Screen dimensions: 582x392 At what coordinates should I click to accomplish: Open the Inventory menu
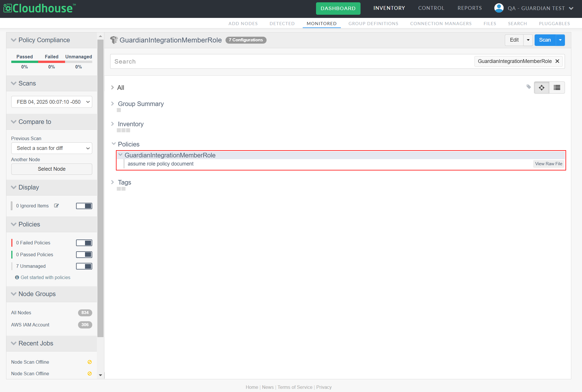tap(389, 8)
